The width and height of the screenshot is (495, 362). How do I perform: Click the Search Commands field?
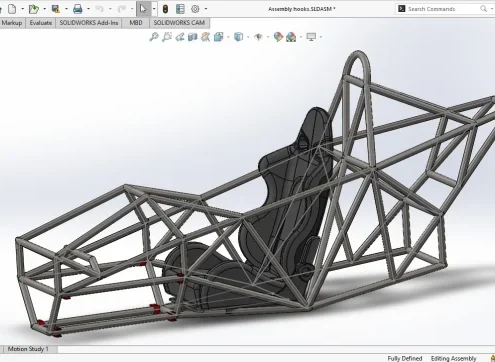[442, 9]
